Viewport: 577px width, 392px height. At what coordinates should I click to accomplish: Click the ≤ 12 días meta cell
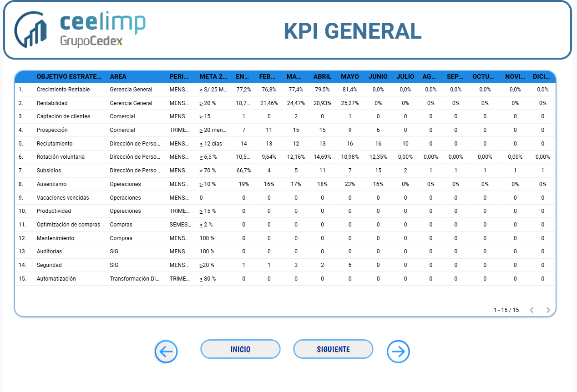pos(211,144)
